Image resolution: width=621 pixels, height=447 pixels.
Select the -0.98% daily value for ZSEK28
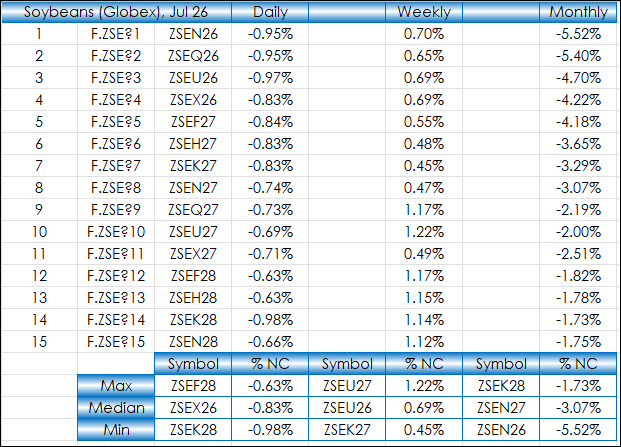click(x=270, y=320)
